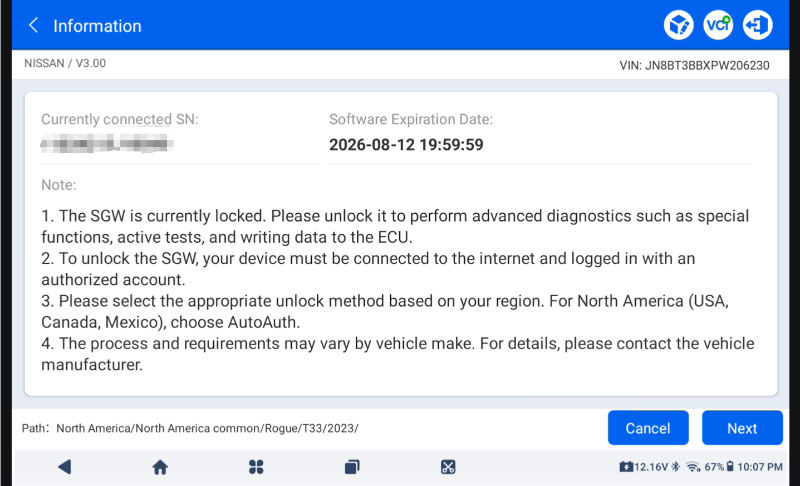Tap the screenshot scissors icon

(x=448, y=467)
